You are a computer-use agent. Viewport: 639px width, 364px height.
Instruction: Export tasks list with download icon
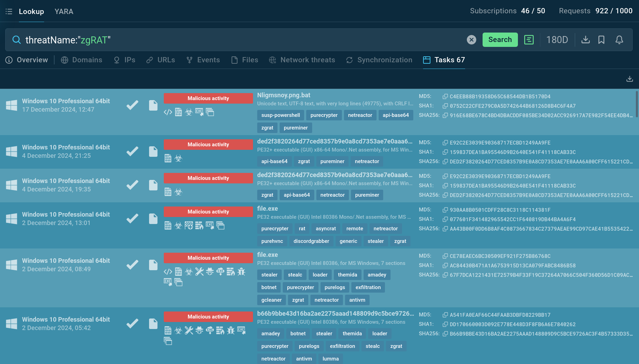pyautogui.click(x=630, y=79)
